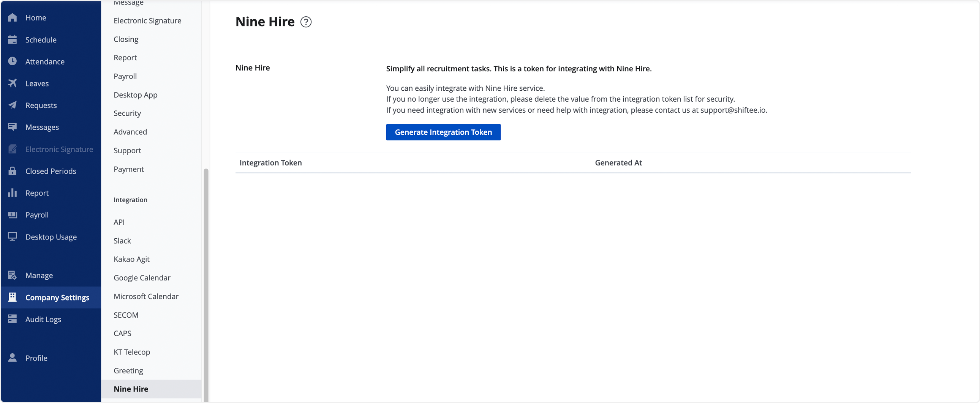Select API under Integration section
980x403 pixels.
[119, 222]
